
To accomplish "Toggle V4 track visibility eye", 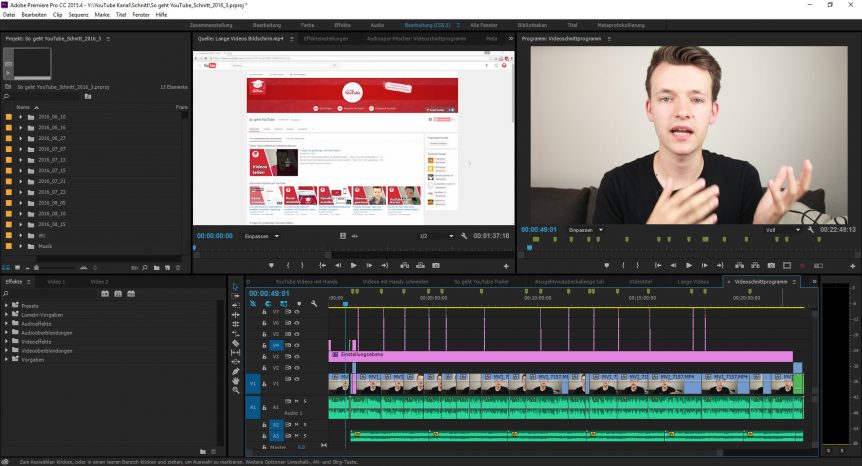I will click(x=297, y=346).
